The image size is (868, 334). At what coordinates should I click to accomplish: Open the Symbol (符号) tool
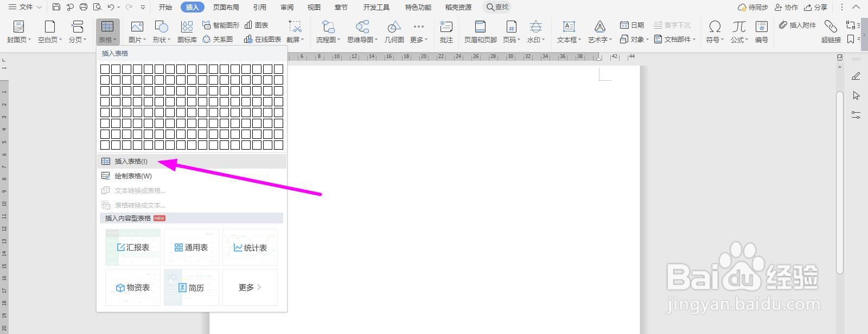(x=715, y=32)
